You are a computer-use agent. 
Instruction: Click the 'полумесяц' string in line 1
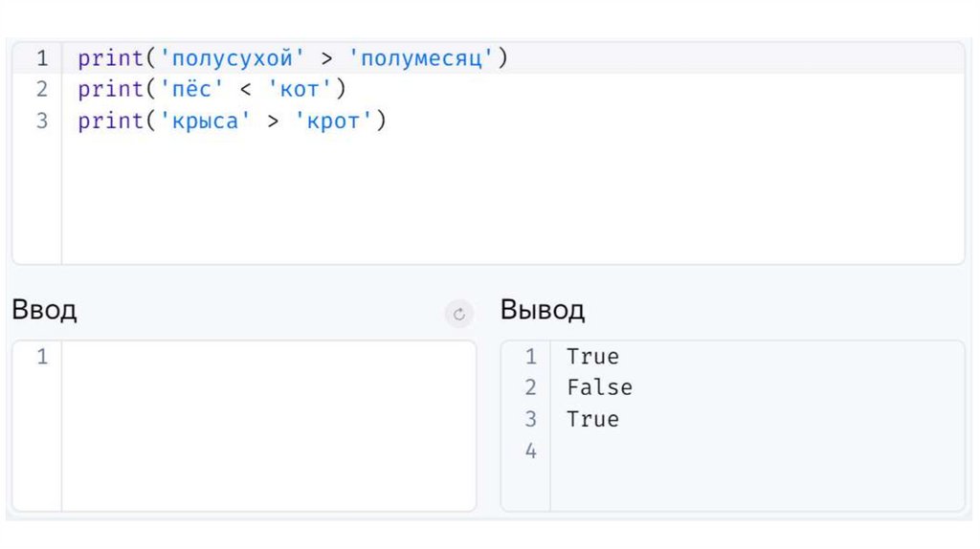(x=421, y=58)
